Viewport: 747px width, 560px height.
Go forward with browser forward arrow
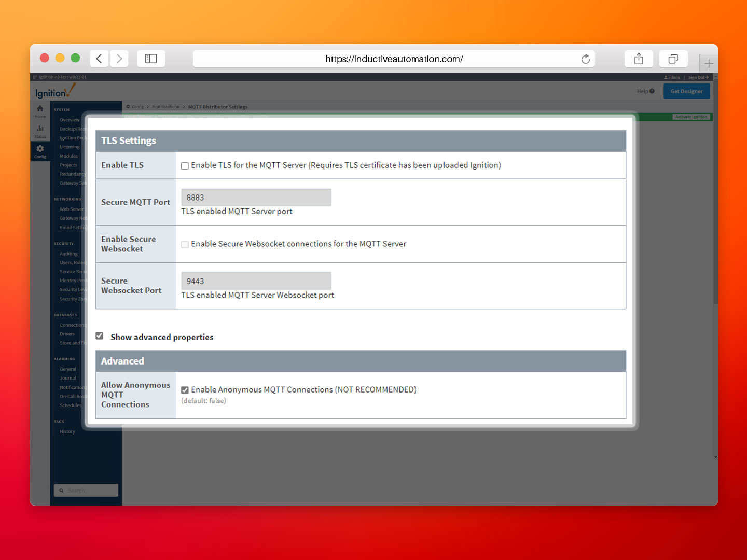point(119,59)
